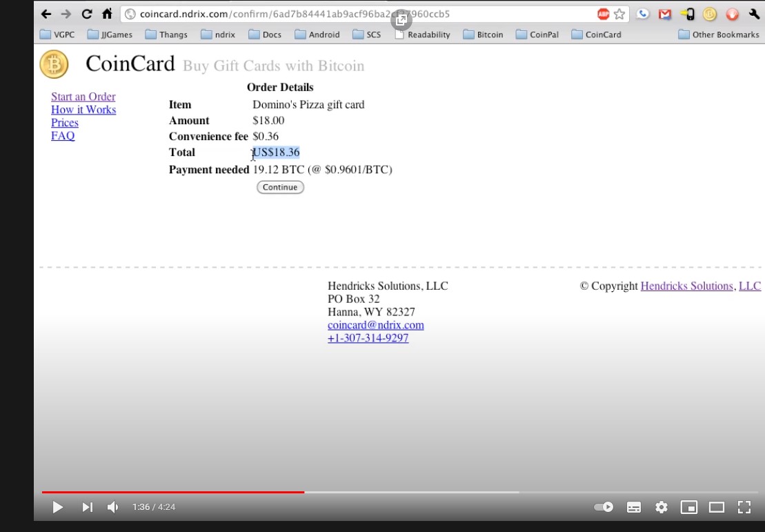Open the Readability bookmark
Image resolution: width=765 pixels, height=532 pixels.
coord(422,35)
